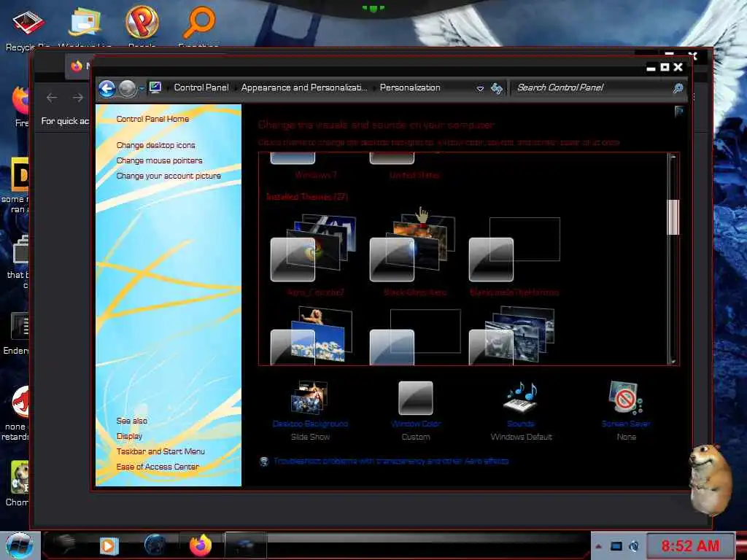Go back with the blue Back arrow

click(x=107, y=88)
